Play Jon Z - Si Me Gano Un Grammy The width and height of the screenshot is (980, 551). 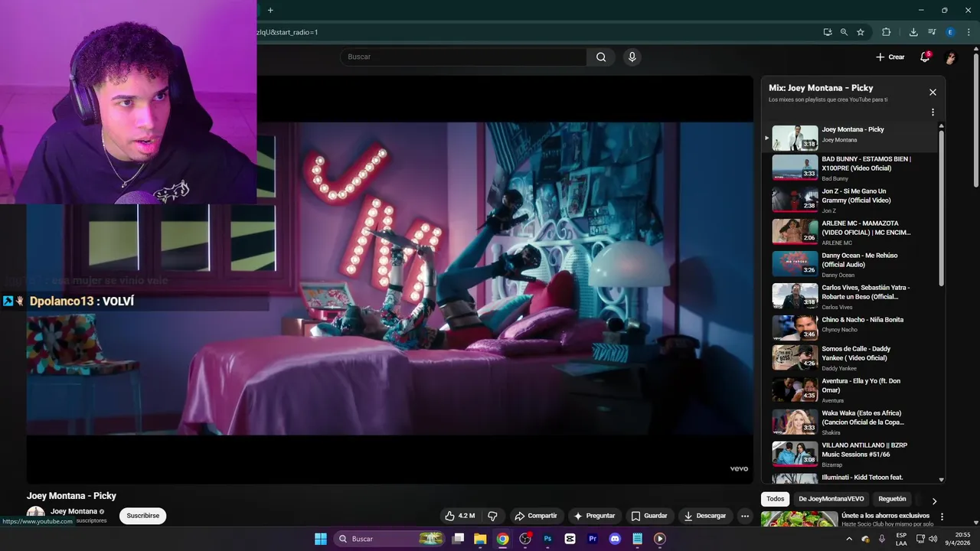850,201
